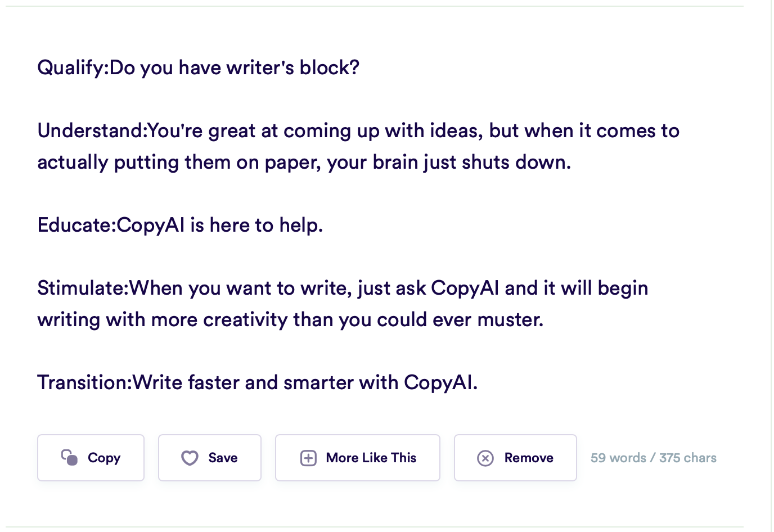
Task: Generate more via More Like This button
Action: (x=357, y=458)
